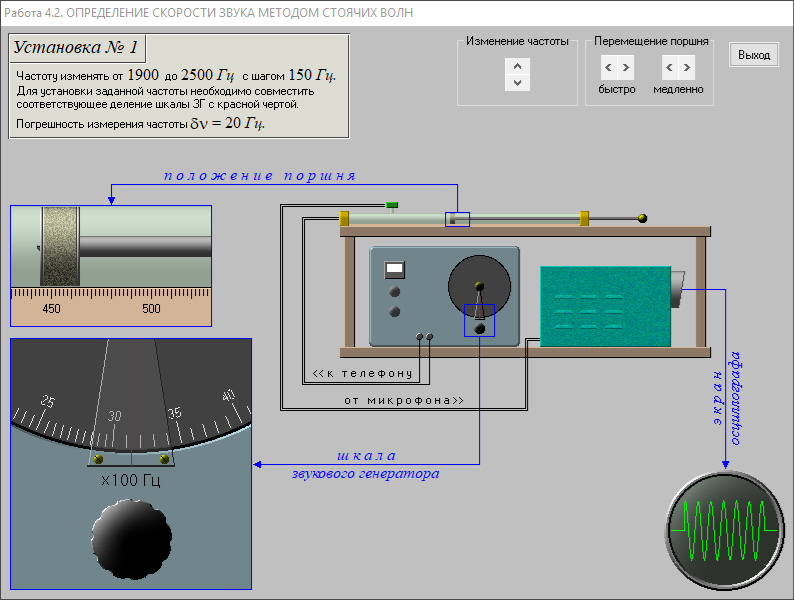
Task: Click the oscilloscope screen with green waveform
Action: click(x=725, y=524)
